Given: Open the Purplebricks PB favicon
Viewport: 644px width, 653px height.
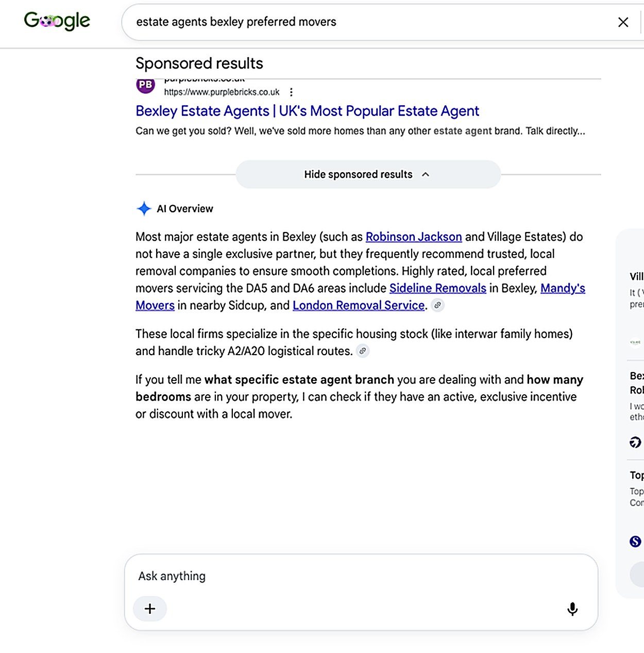Looking at the screenshot, I should coord(145,85).
